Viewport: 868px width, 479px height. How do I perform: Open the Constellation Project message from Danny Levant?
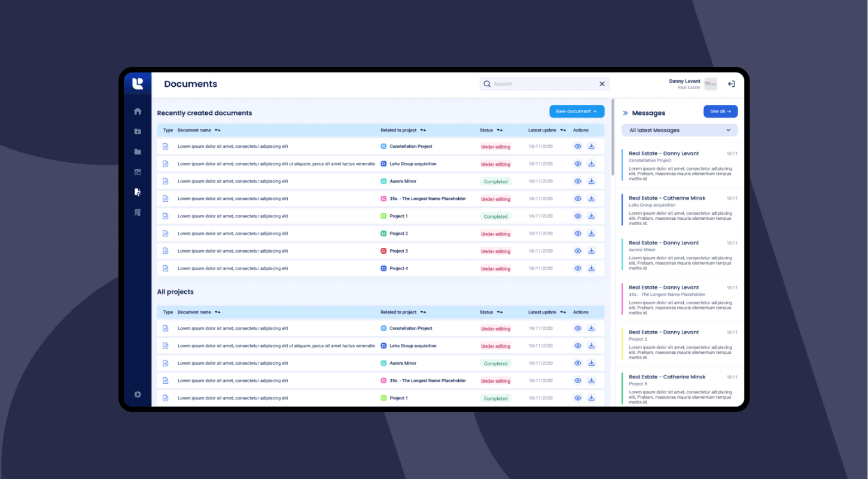coord(680,165)
